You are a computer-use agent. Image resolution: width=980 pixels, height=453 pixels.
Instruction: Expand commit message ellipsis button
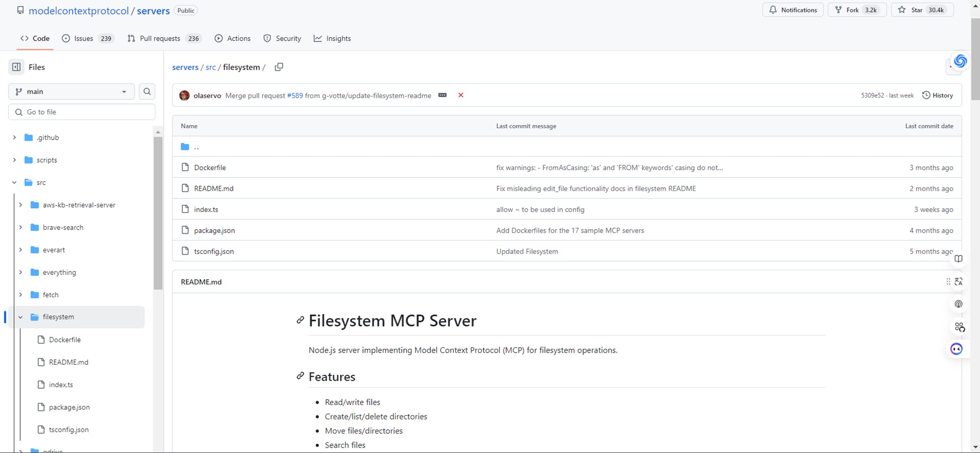point(442,95)
